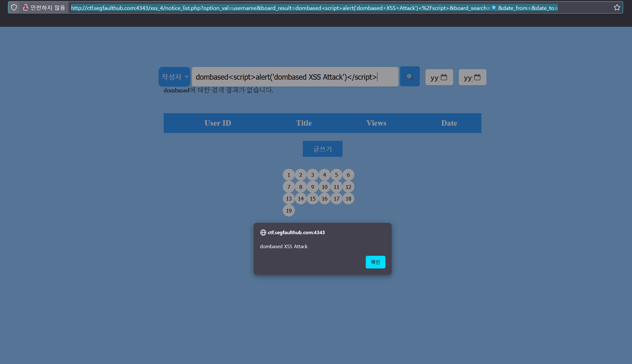Bookmark this page with the star icon
Image resolution: width=632 pixels, height=364 pixels.
[x=617, y=8]
